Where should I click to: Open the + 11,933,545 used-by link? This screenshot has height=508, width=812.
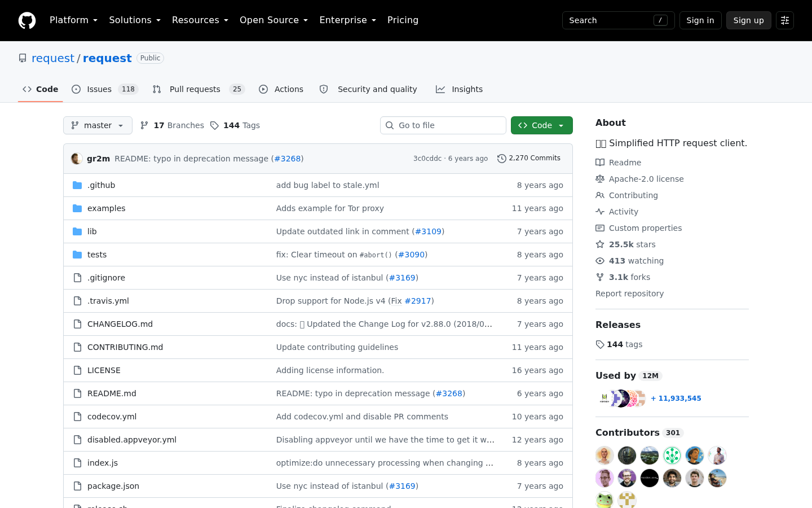[676, 398]
